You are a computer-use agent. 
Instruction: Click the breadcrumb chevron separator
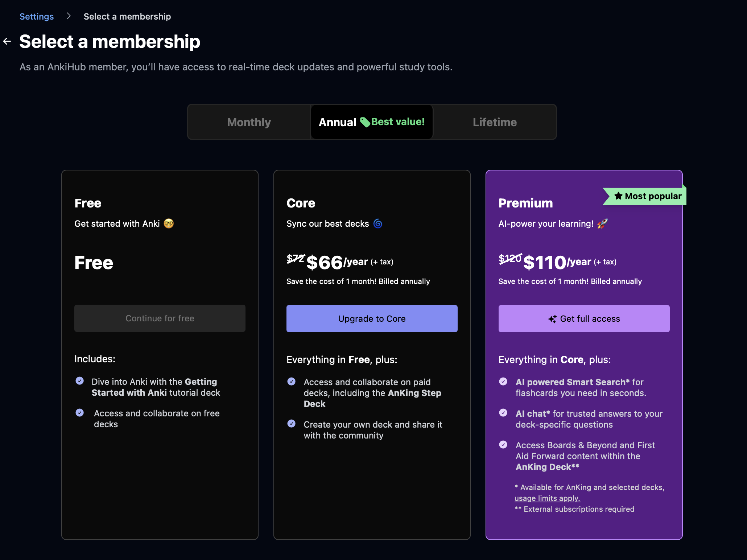pos(69,16)
